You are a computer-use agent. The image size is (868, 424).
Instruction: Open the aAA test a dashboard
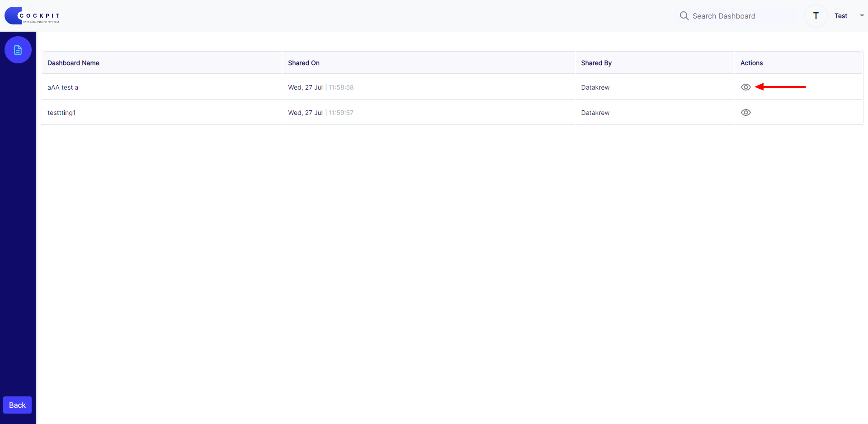point(63,87)
